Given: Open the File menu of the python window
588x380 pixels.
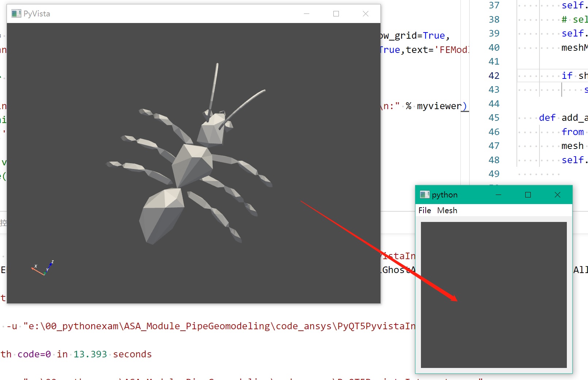Looking at the screenshot, I should (x=425, y=210).
